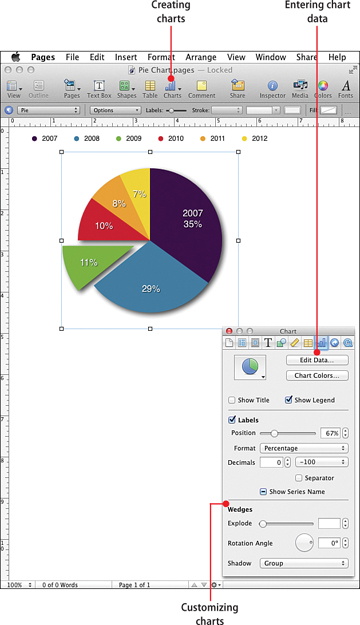360x625 pixels.
Task: Click the wedge Explode slider
Action: click(x=287, y=524)
